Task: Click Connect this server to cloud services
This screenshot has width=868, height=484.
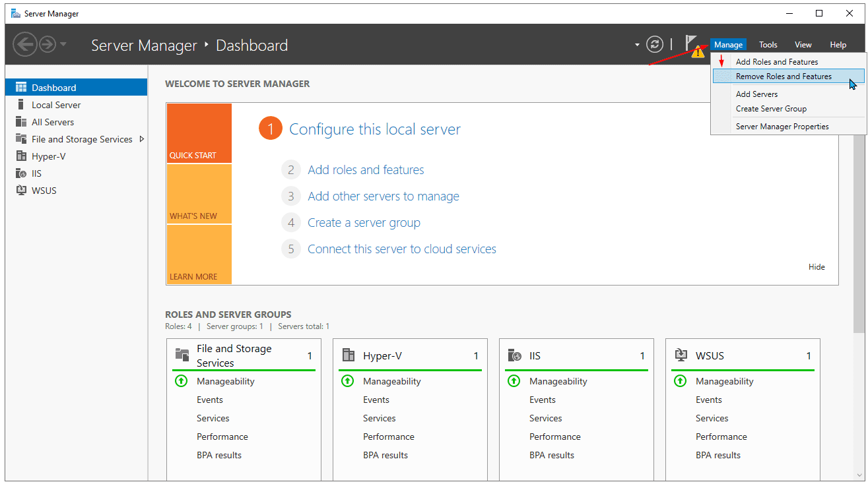Action: point(402,249)
